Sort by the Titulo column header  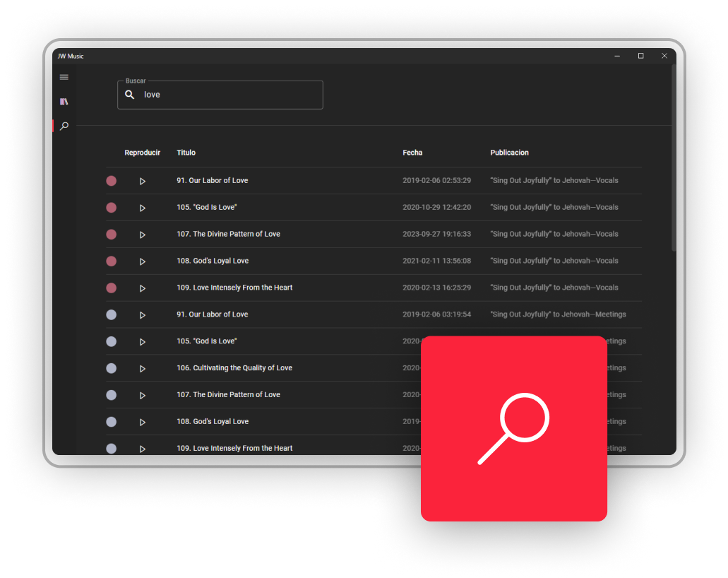[x=186, y=153]
